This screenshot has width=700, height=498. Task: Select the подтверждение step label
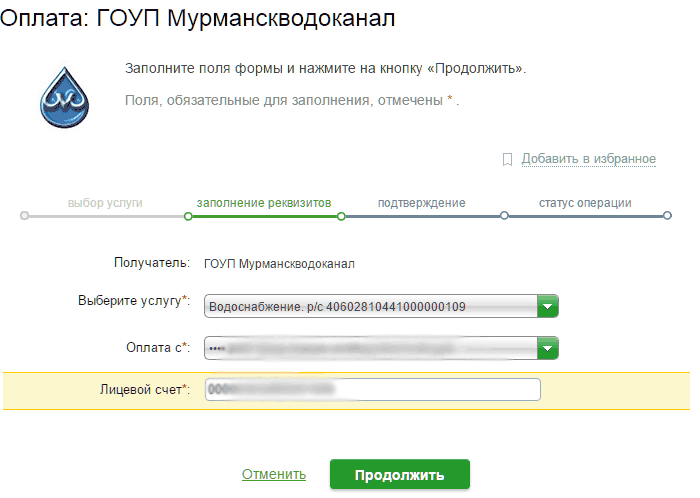tap(421, 203)
